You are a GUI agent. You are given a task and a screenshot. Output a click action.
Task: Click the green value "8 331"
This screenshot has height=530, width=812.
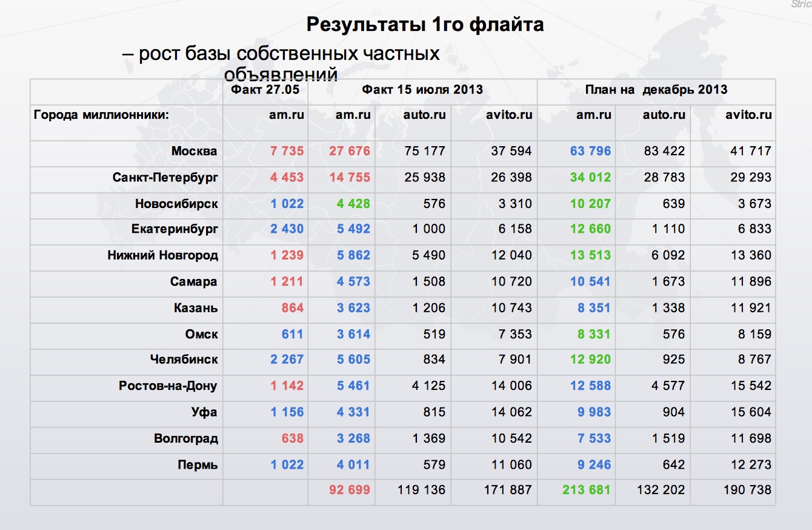coord(594,334)
